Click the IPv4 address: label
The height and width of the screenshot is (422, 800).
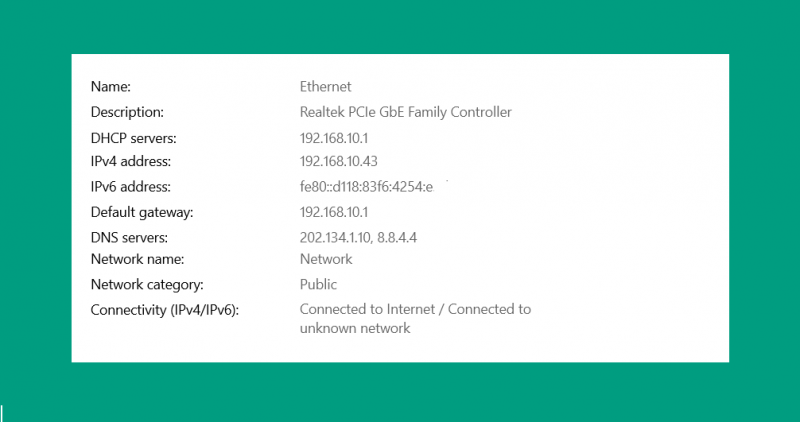[x=131, y=161]
